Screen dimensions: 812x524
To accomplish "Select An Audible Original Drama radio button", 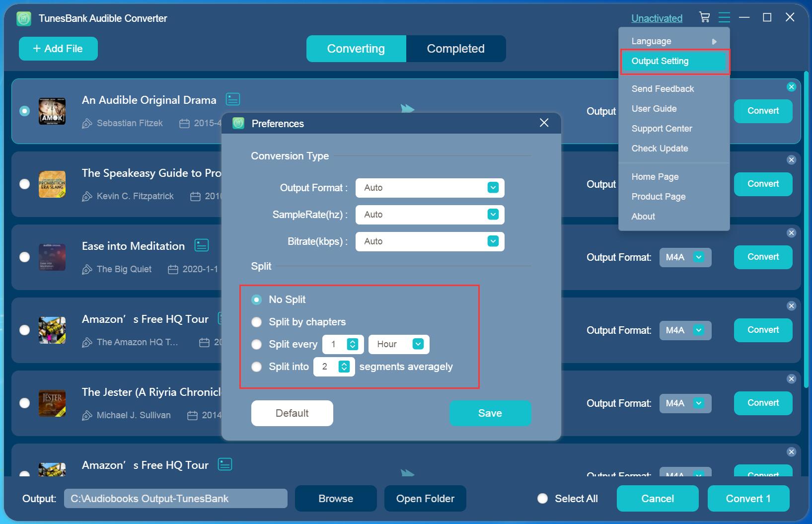I will pyautogui.click(x=24, y=111).
